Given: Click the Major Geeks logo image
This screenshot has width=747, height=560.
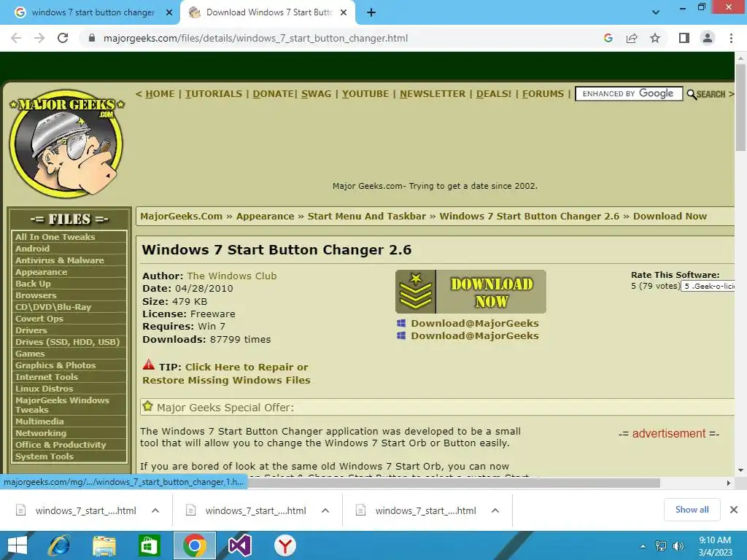Looking at the screenshot, I should coord(66,143).
